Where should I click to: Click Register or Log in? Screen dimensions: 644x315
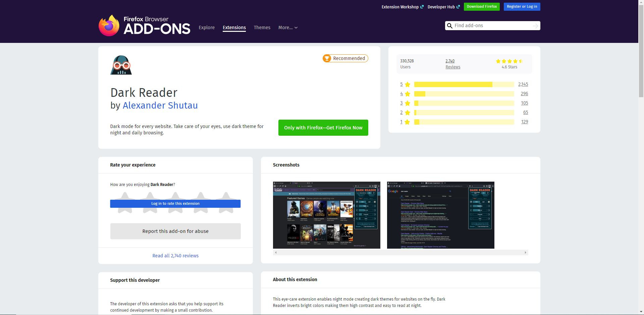coord(522,7)
